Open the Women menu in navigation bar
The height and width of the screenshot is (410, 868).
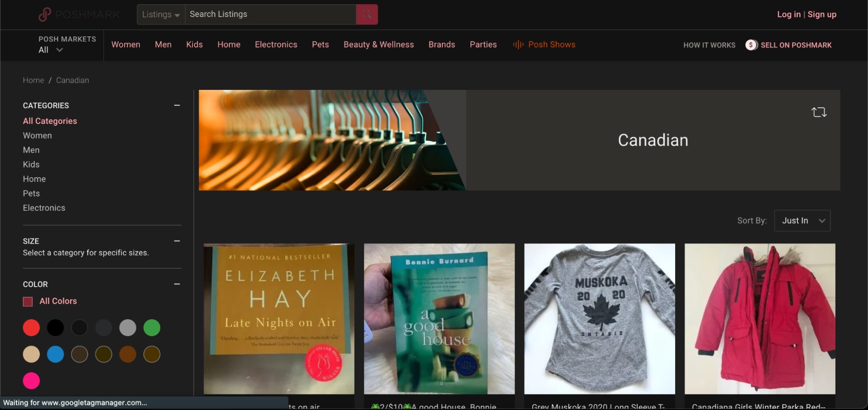point(126,44)
